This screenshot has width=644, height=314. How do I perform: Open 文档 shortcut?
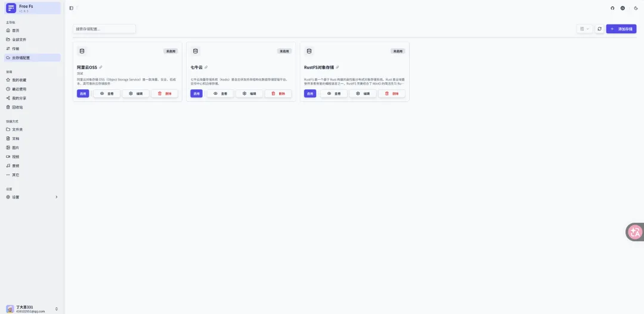[x=32, y=139]
